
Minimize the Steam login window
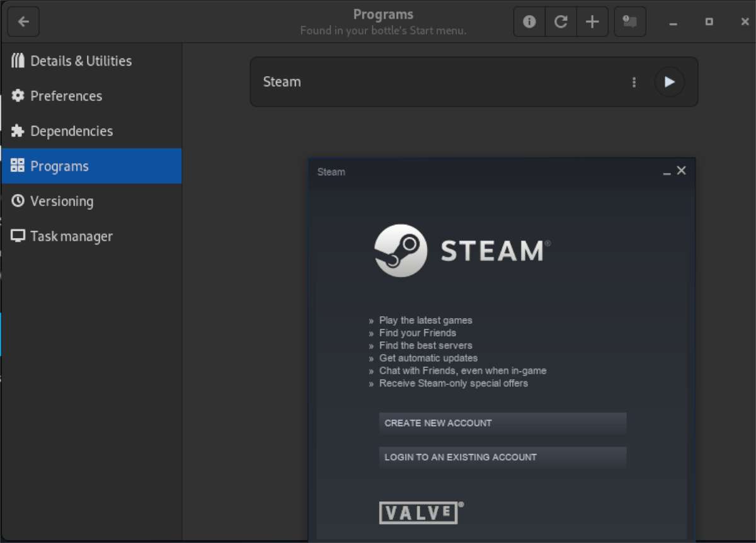[667, 171]
